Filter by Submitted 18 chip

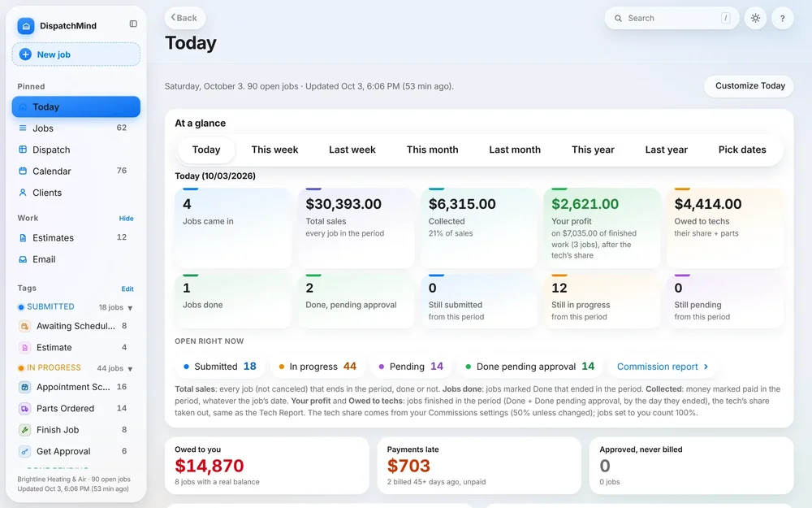[x=220, y=367]
